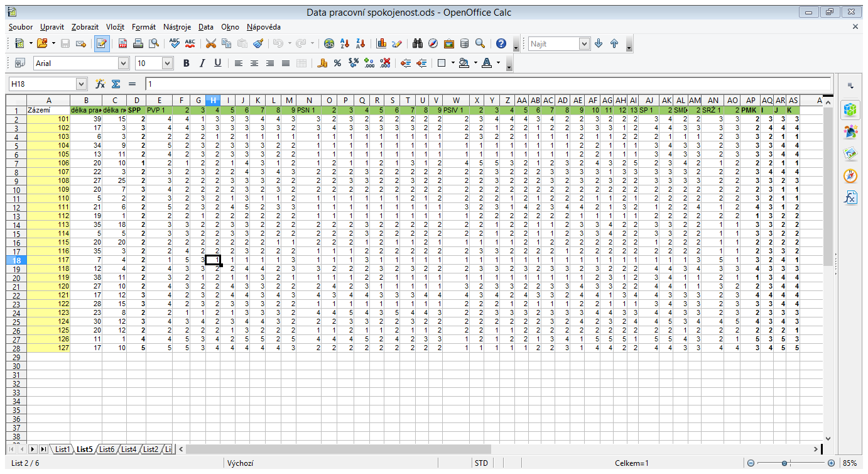This screenshot has height=474, width=868.
Task: Sort descending Z-A icon
Action: pos(360,43)
